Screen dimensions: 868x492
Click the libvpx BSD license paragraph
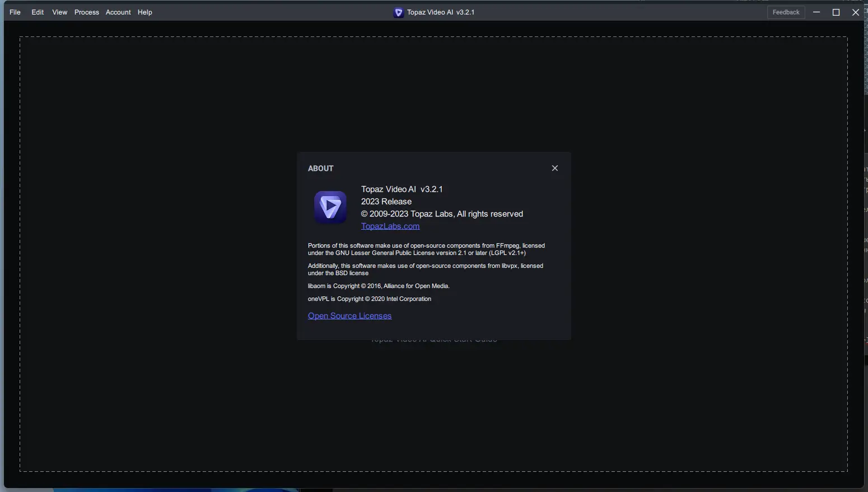pyautogui.click(x=426, y=270)
